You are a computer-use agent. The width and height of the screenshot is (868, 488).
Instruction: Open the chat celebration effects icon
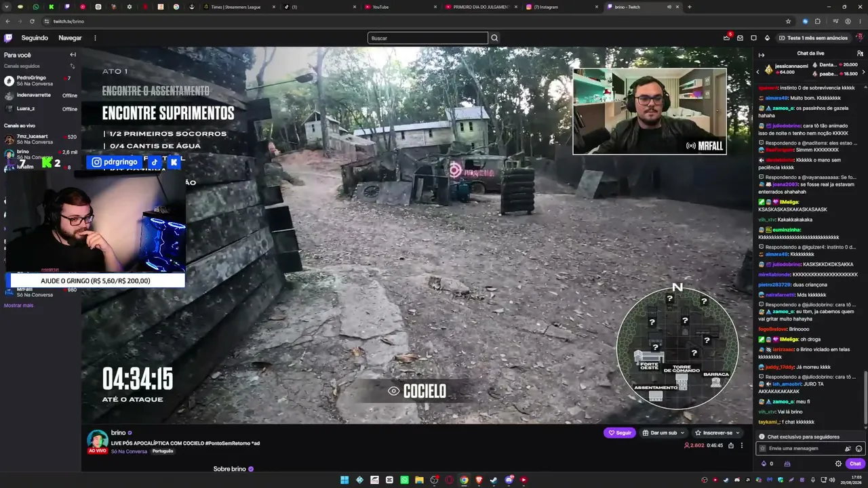[x=848, y=449]
